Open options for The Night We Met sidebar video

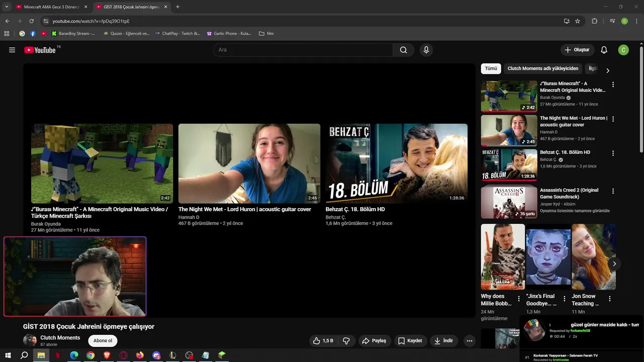point(613,119)
